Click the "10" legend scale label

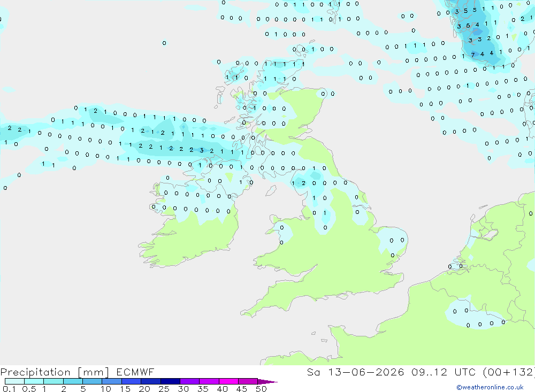point(106,389)
